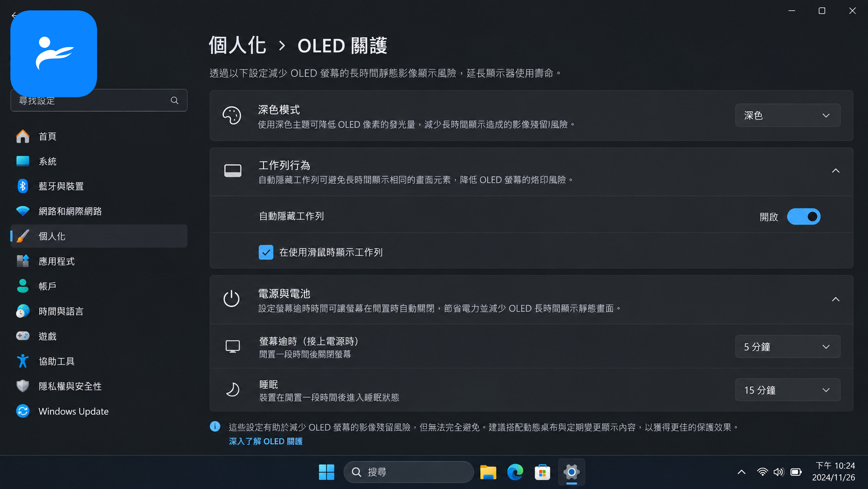868x489 pixels.
Task: Click the Settings gear in the taskbar
Action: [x=572, y=472]
